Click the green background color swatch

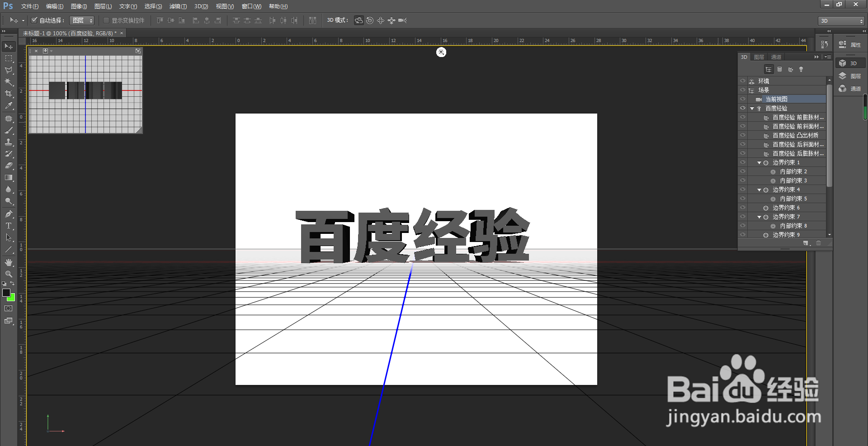(12, 299)
